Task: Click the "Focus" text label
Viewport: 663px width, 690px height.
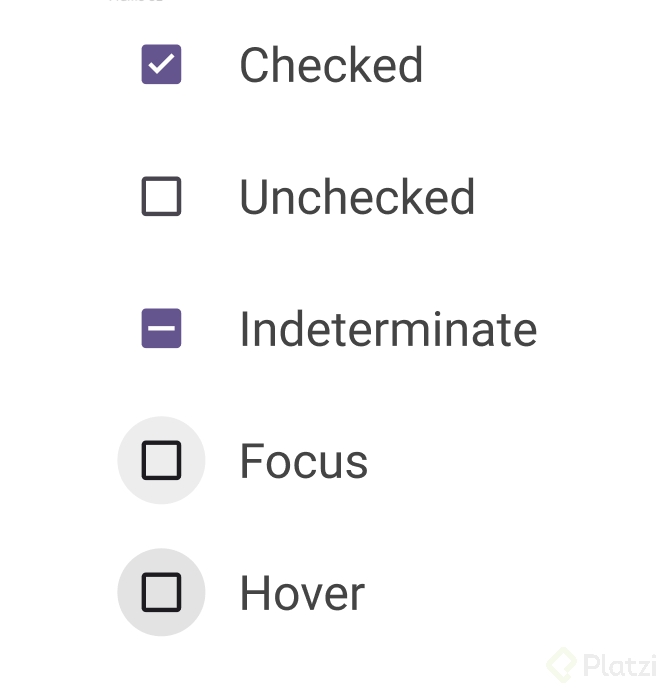Action: tap(304, 462)
